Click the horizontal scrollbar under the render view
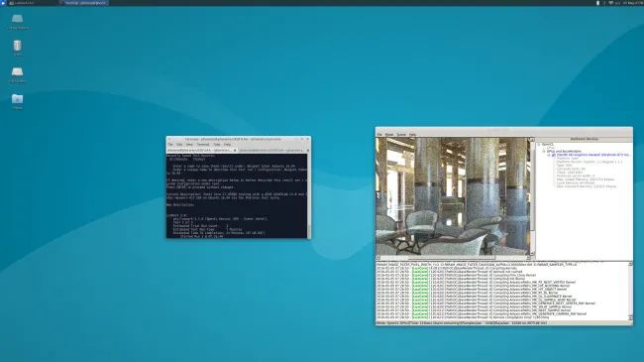 click(x=453, y=258)
